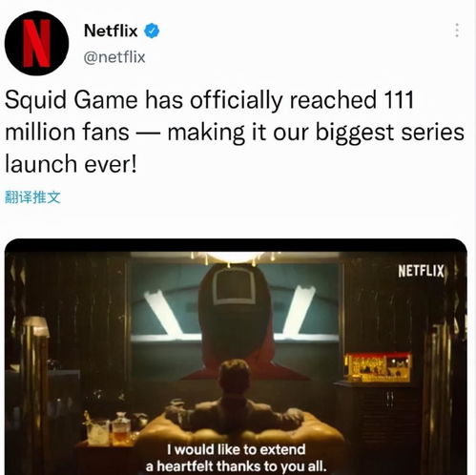
Task: Click the words "Squid Game" in tweet
Action: (x=72, y=100)
